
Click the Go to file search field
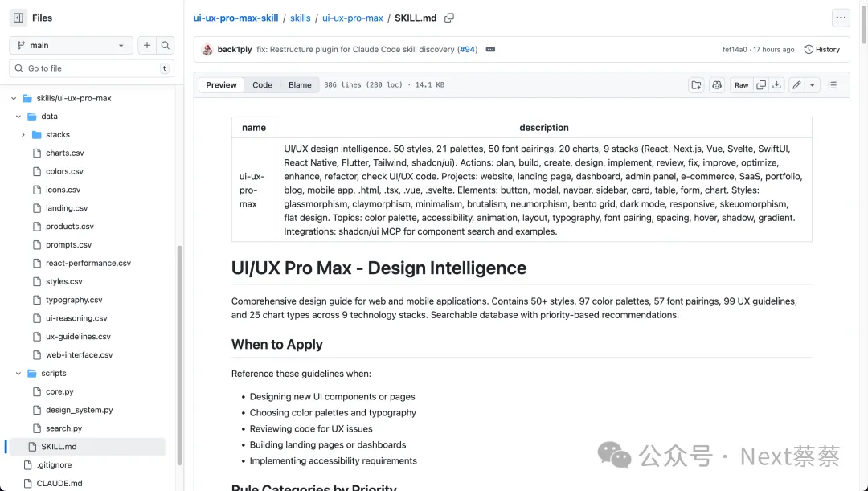[x=91, y=68]
